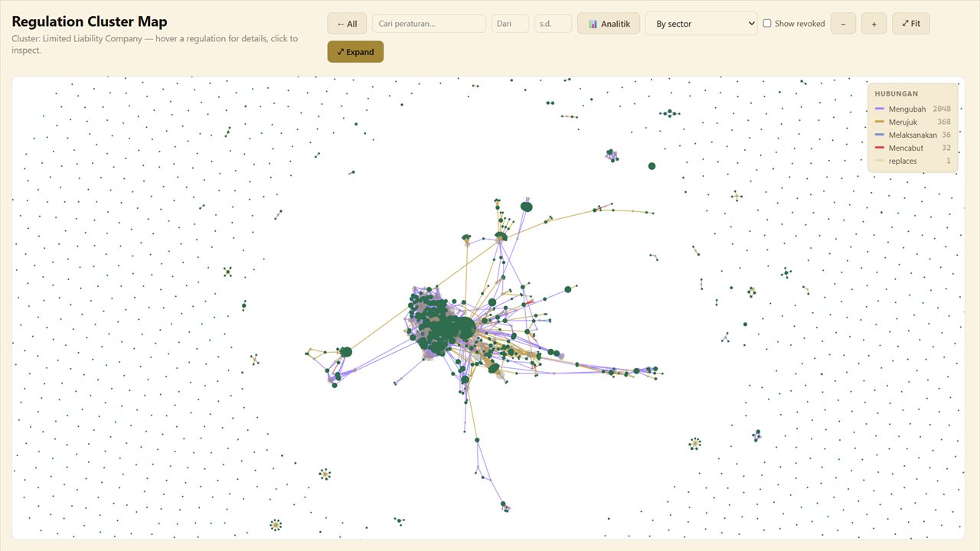The image size is (980, 551).
Task: Select the Mencabut legend entry
Action: (x=913, y=148)
